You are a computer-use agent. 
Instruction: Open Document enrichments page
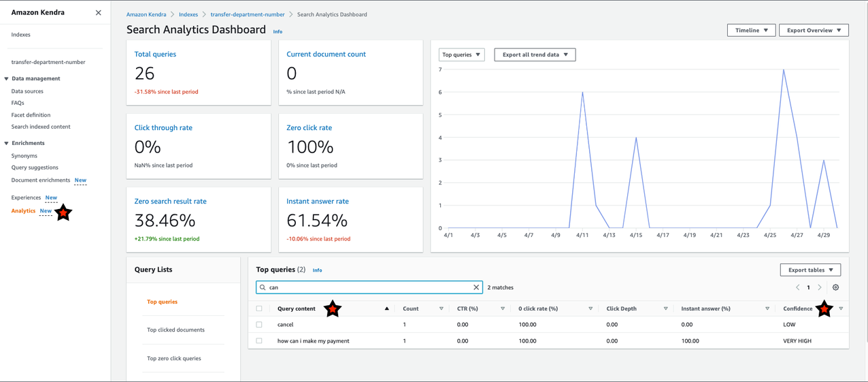(x=41, y=180)
